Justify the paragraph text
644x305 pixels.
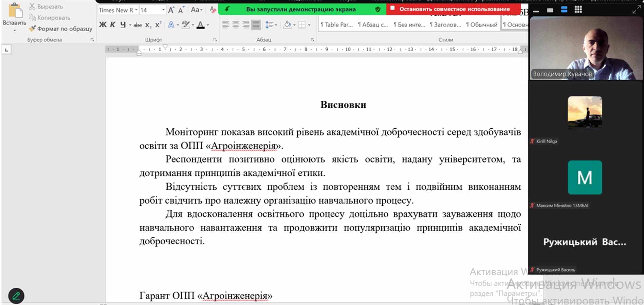[256, 25]
